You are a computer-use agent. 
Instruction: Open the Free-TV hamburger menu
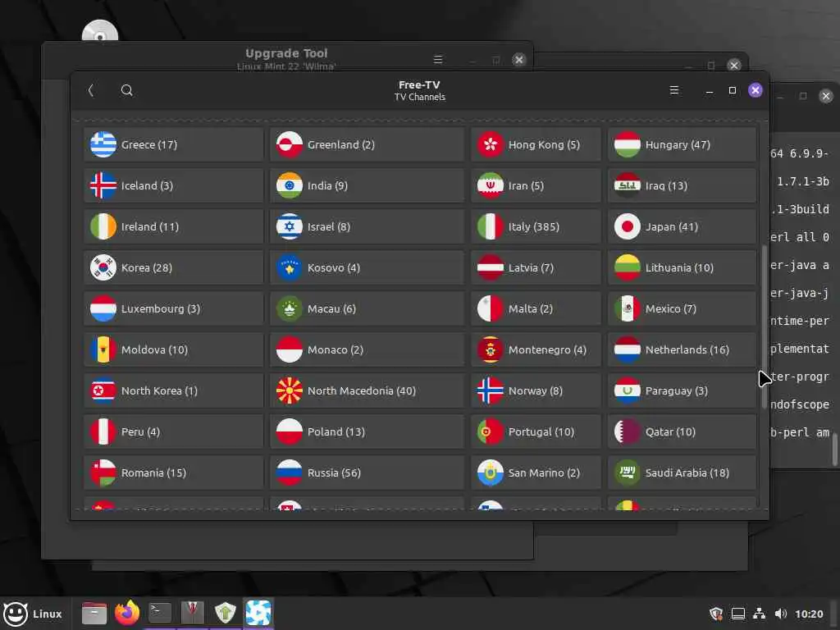tap(674, 90)
